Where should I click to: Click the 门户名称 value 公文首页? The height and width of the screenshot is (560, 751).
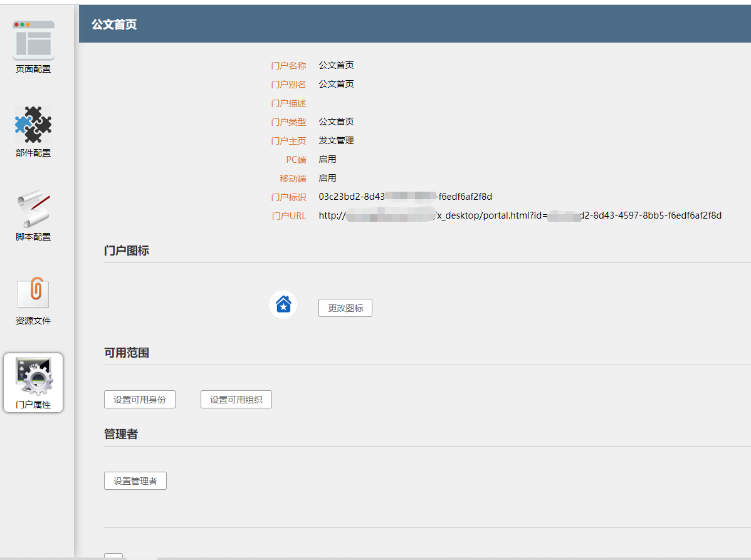(x=336, y=65)
